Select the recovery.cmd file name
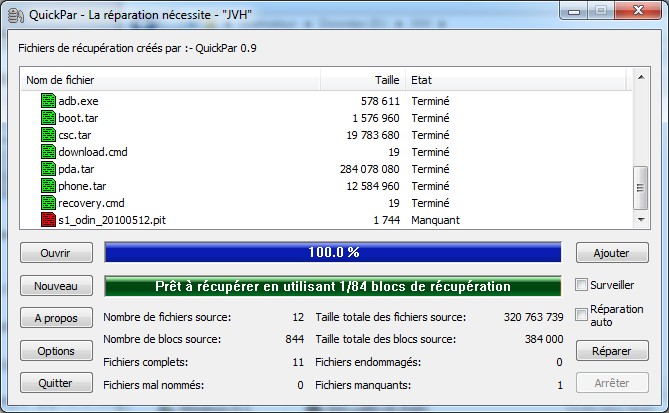This screenshot has height=413, width=669. [91, 204]
